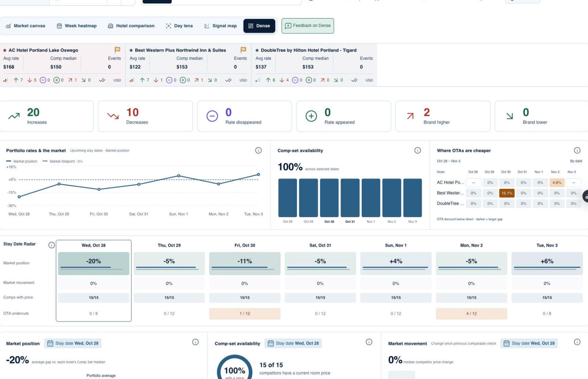Open info for Portfolio rates & the market
The width and height of the screenshot is (588, 379).
click(x=258, y=150)
